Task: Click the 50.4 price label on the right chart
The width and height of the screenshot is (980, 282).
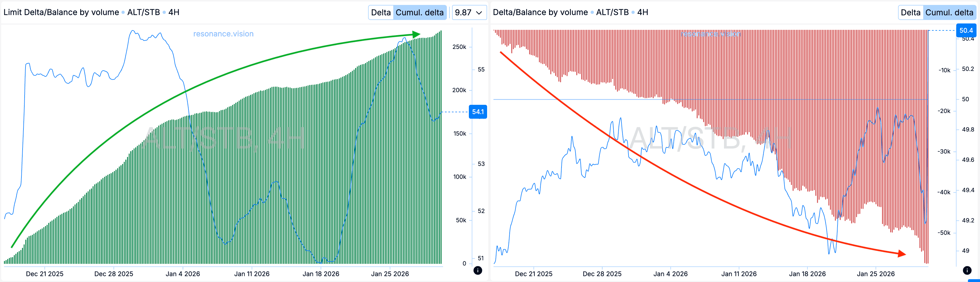Action: coord(966,30)
